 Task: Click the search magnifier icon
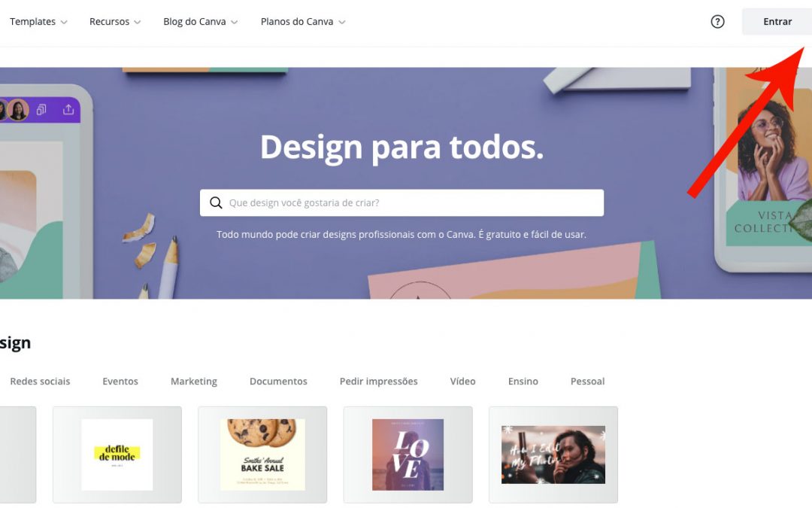216,202
